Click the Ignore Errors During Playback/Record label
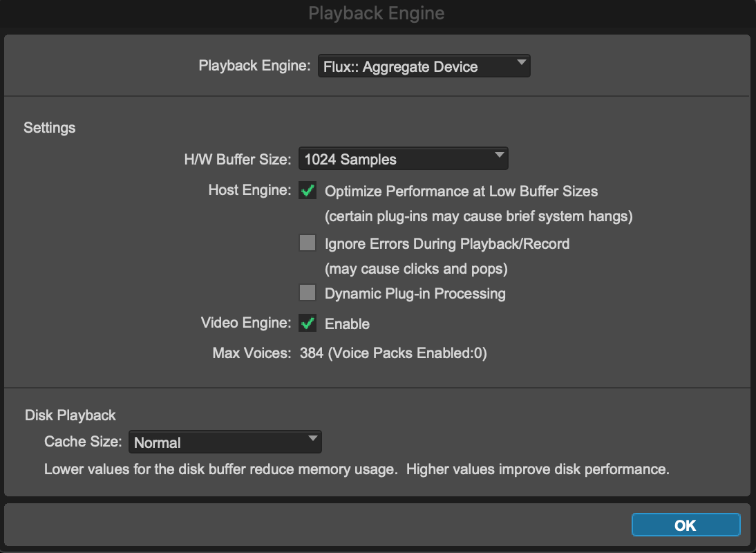756x553 pixels. [x=446, y=244]
